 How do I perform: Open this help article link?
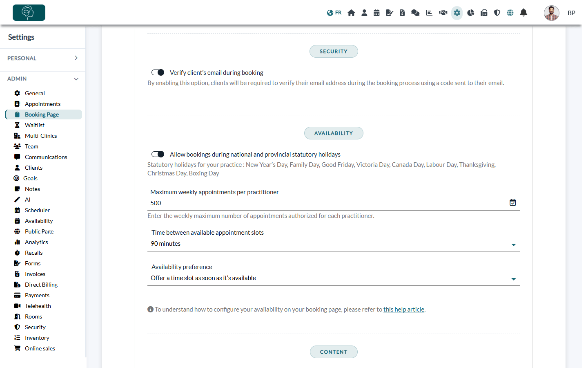click(x=404, y=310)
